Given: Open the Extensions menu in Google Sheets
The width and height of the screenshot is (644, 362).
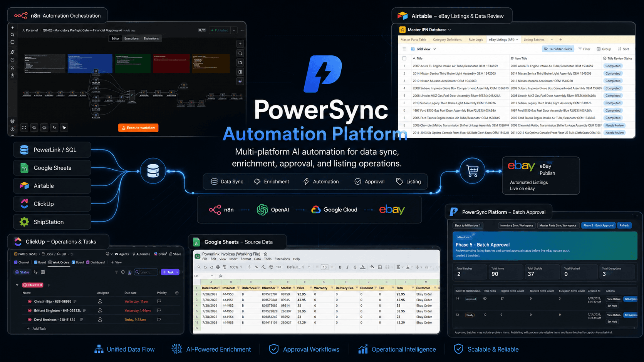Looking at the screenshot, I should [282, 259].
